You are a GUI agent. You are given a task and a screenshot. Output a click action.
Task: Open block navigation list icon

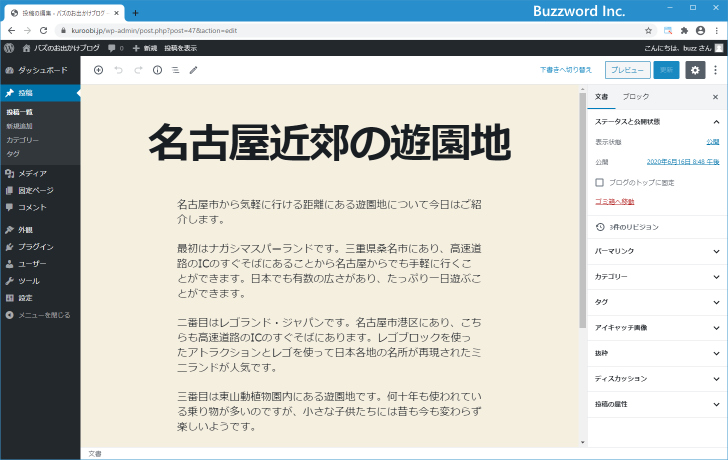[176, 70]
